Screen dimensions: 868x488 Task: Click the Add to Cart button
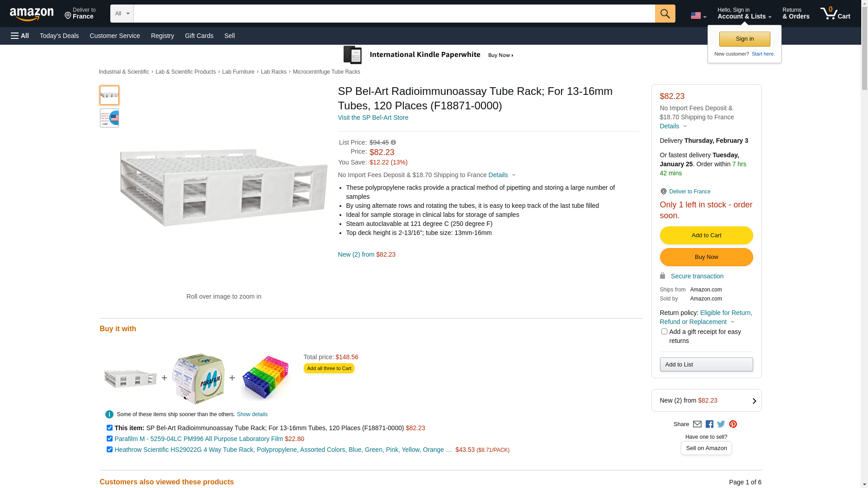click(706, 235)
